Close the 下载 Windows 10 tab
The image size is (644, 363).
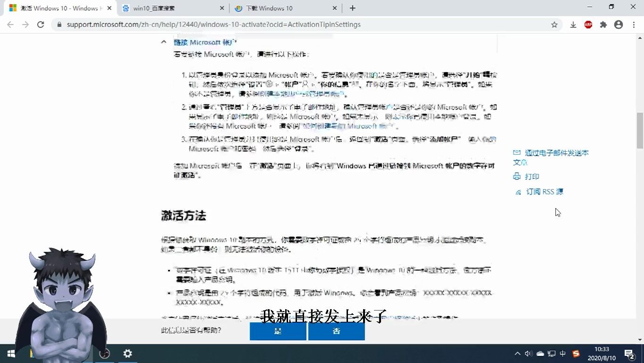(335, 8)
